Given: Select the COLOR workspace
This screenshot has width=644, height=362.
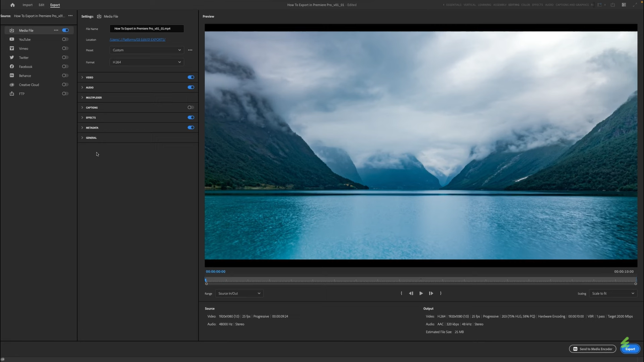Looking at the screenshot, I should pos(526,5).
